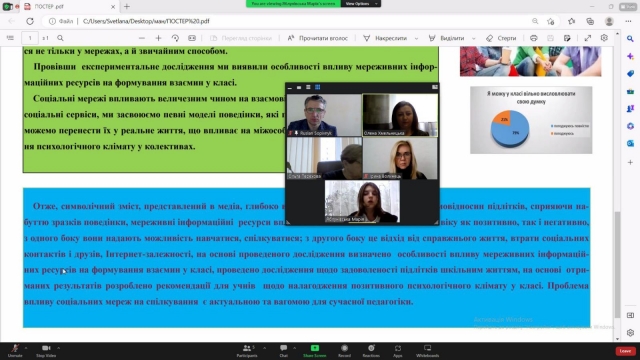Print the PDF document
The width and height of the screenshot is (640, 360).
tap(533, 38)
